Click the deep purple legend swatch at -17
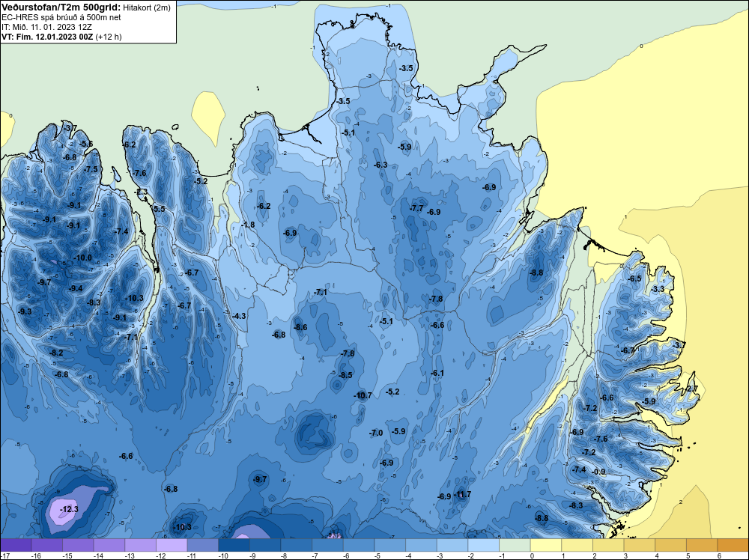 [x=16, y=545]
